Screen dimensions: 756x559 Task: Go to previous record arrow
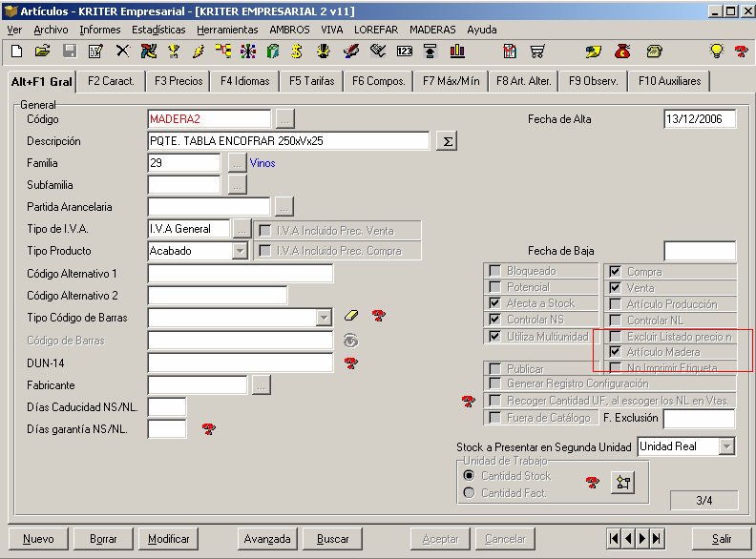pyautogui.click(x=628, y=538)
